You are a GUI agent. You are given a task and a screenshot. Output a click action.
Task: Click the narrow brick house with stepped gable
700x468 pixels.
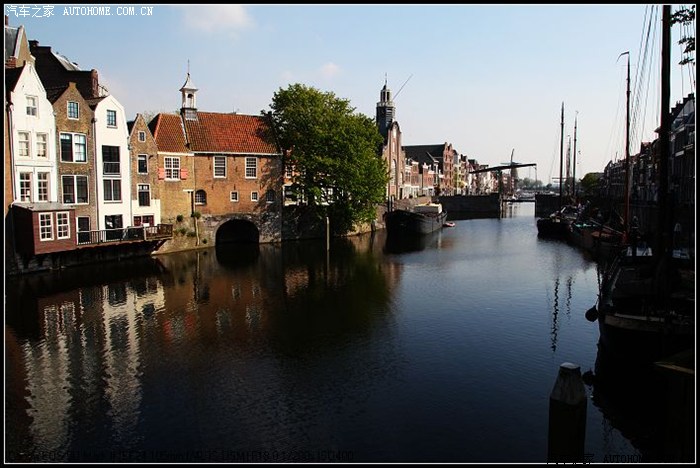143,170
